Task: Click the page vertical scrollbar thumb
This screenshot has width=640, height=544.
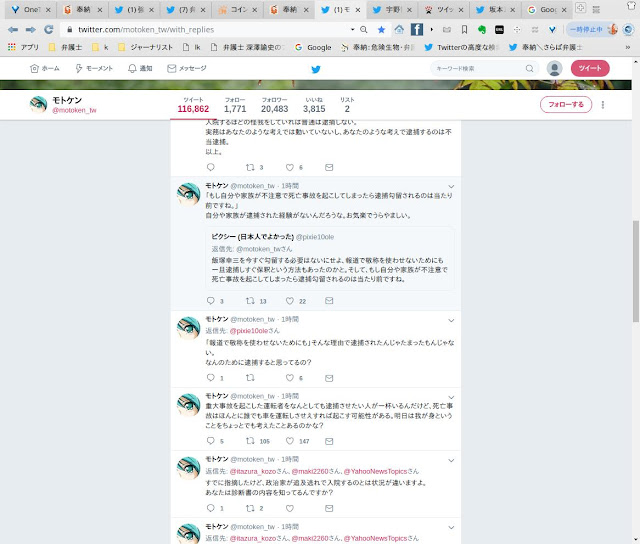Action: (x=636, y=271)
